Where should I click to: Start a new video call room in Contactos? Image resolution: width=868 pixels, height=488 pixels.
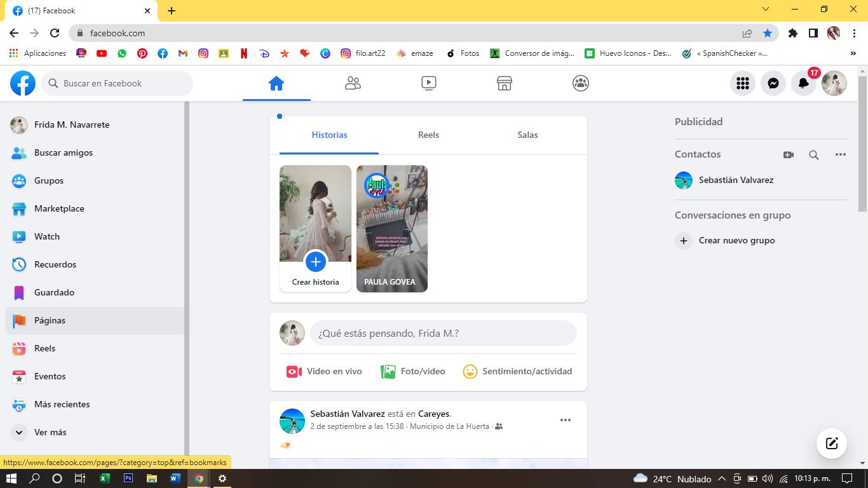[789, 154]
